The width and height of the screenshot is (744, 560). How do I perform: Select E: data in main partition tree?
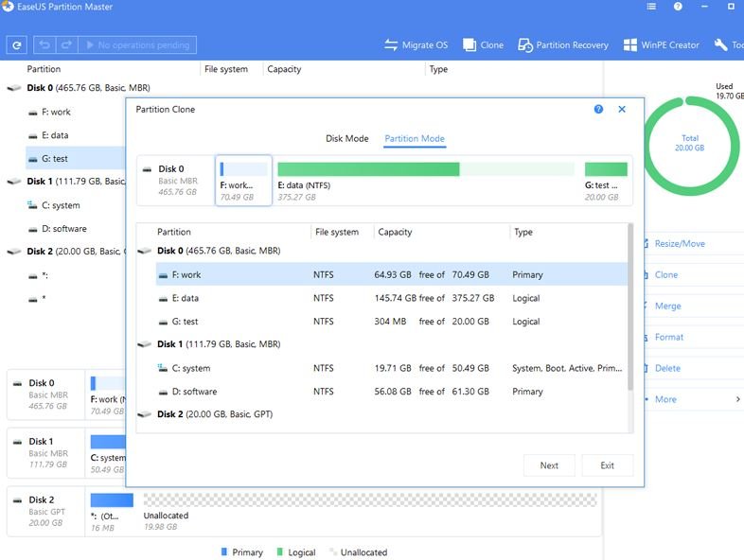click(x=55, y=135)
